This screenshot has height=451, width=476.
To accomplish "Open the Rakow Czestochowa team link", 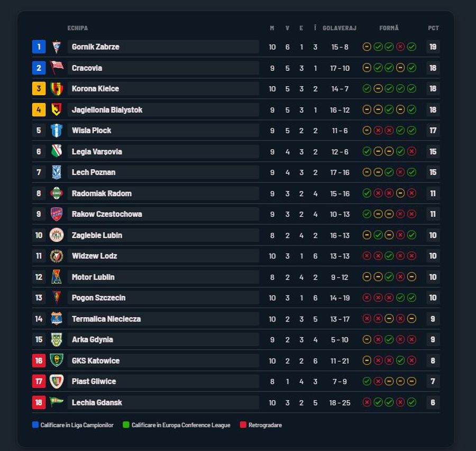I will (107, 214).
